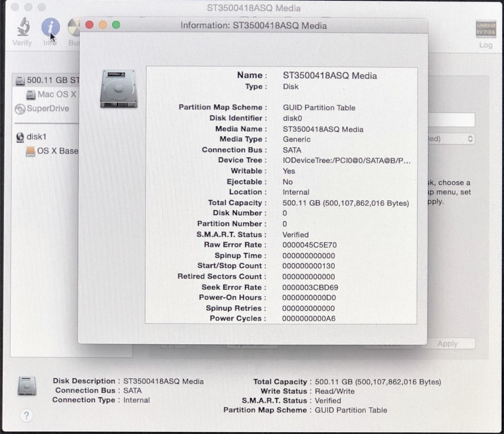Viewport: 504px width, 434px height.
Task: Click 'GUID Partition Table' in the Information window
Action: point(319,108)
